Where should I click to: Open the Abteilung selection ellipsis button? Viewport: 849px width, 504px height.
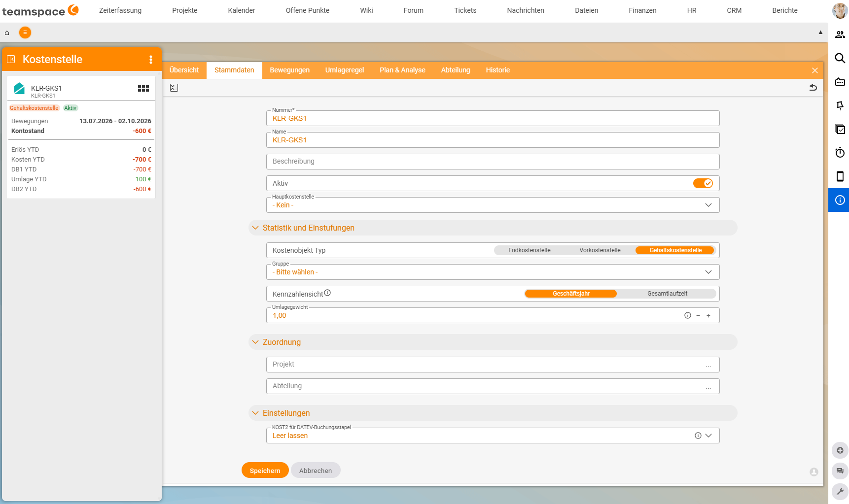(708, 387)
